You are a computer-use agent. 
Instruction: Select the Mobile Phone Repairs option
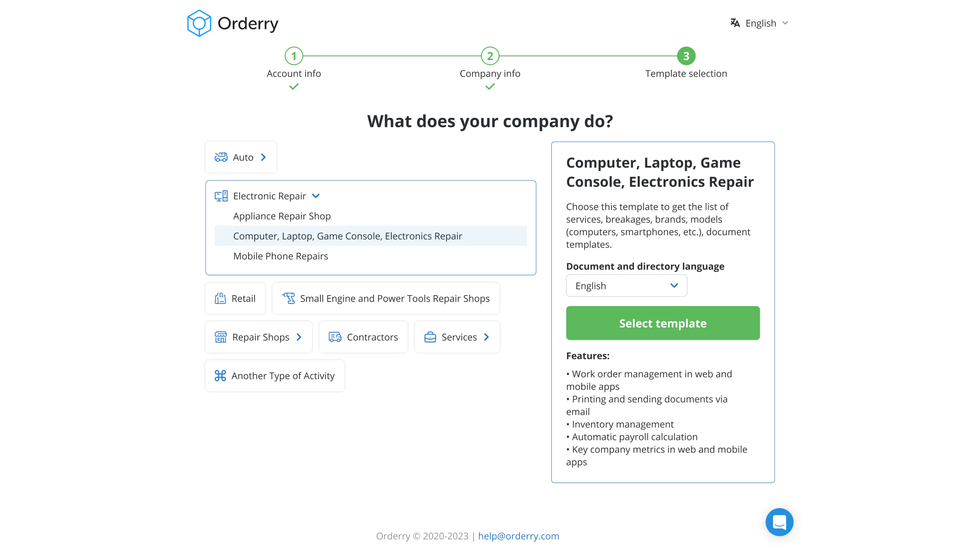pyautogui.click(x=281, y=256)
